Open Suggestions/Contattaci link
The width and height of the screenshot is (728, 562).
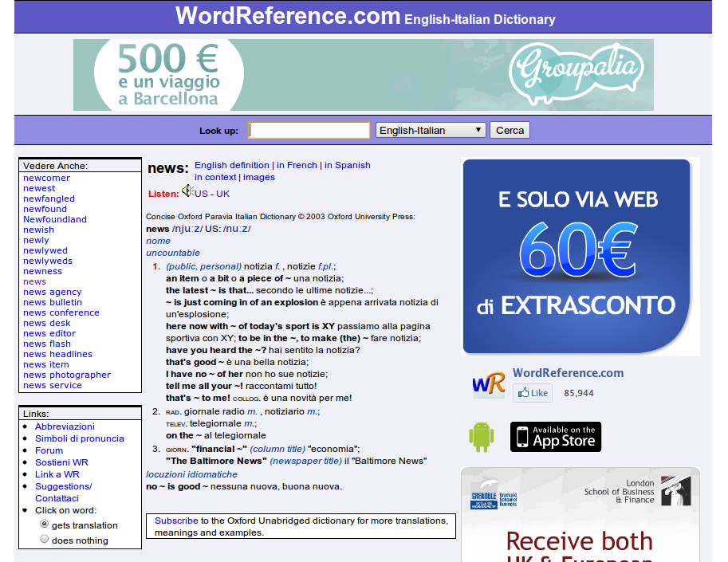64,493
